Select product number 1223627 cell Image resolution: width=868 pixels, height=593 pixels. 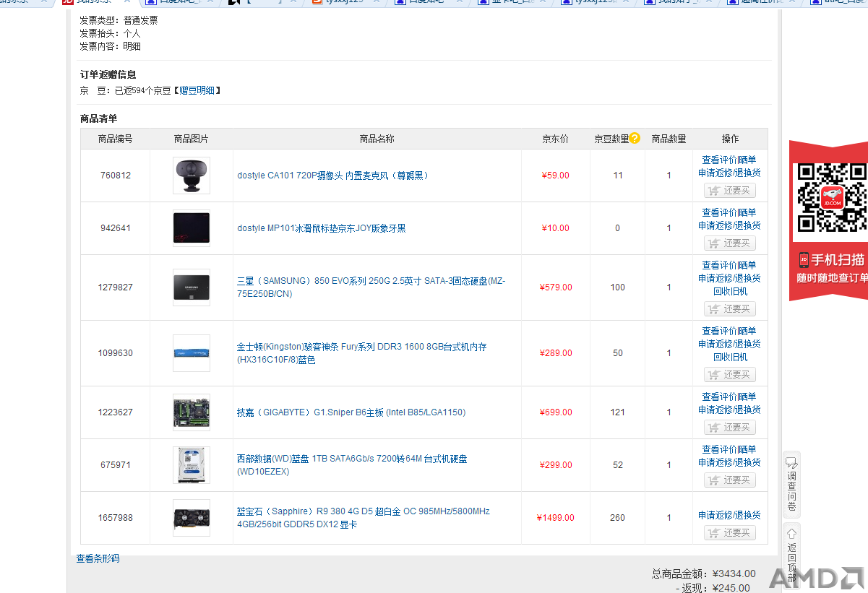pos(116,412)
